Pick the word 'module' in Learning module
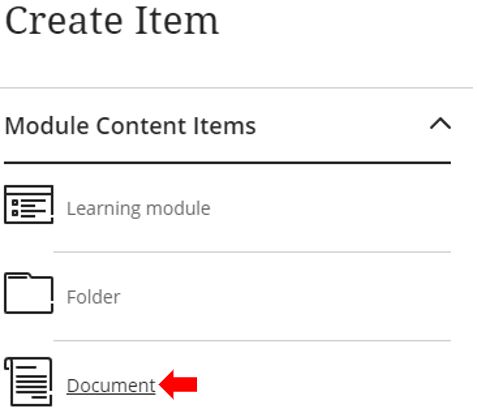The image size is (477, 416). click(x=178, y=209)
